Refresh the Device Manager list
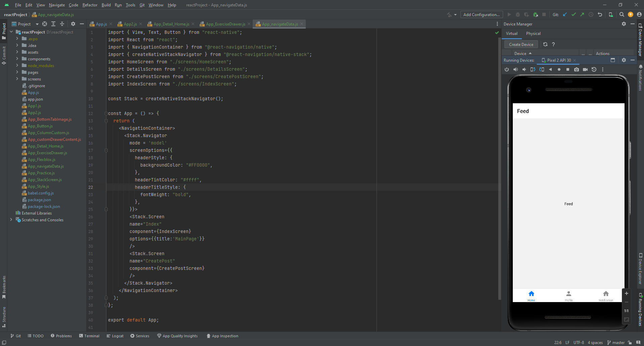This screenshot has height=346, width=644. (x=545, y=44)
